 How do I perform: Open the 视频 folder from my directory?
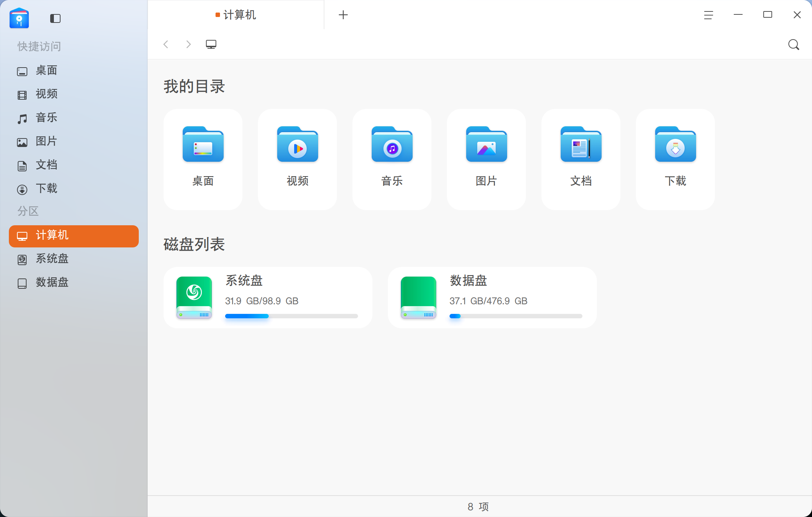(x=297, y=159)
